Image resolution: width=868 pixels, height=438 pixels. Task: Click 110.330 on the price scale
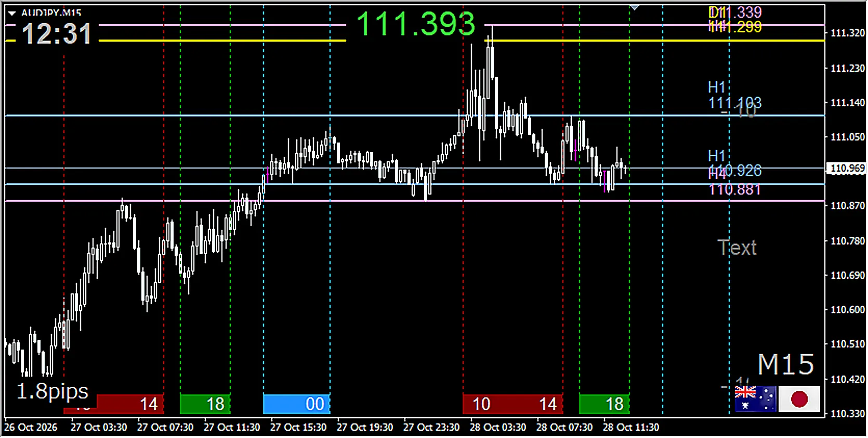[x=847, y=414]
